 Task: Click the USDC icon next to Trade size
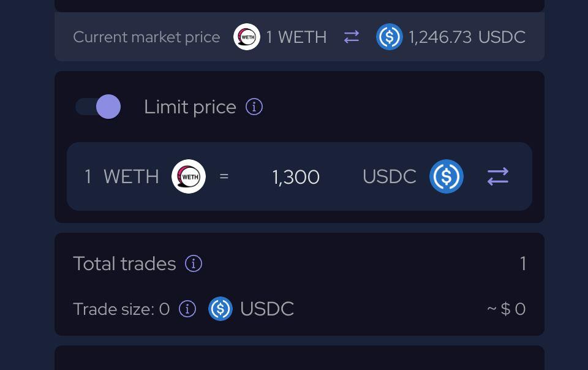[220, 309]
